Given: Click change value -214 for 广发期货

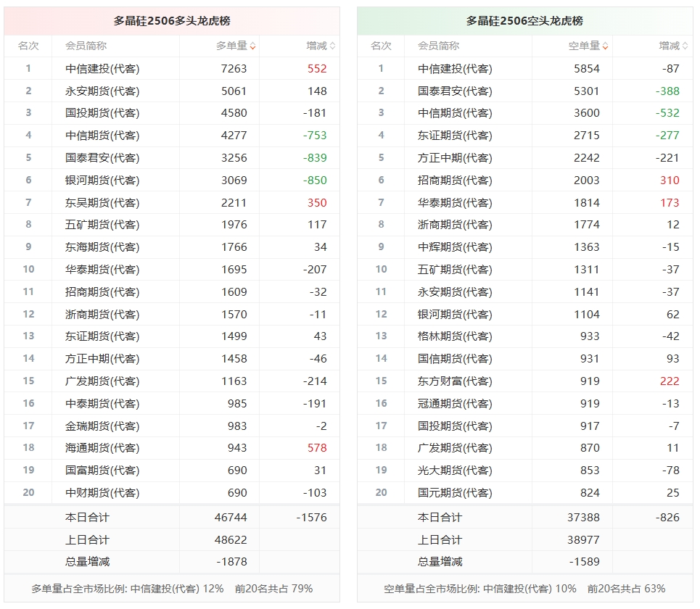Looking at the screenshot, I should pos(315,381).
